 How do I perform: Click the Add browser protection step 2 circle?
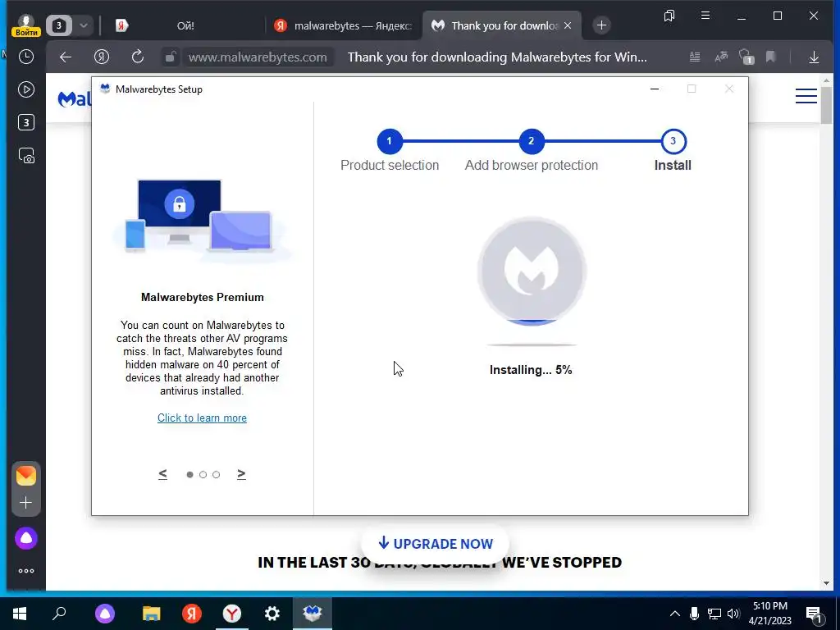(532, 141)
